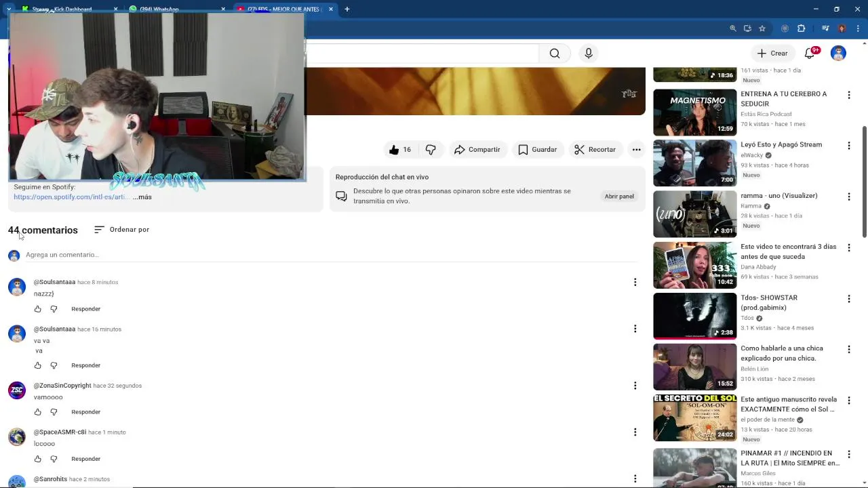Viewport: 868px width, 488px height.
Task: Dislike the 'va va' comment
Action: 54,365
